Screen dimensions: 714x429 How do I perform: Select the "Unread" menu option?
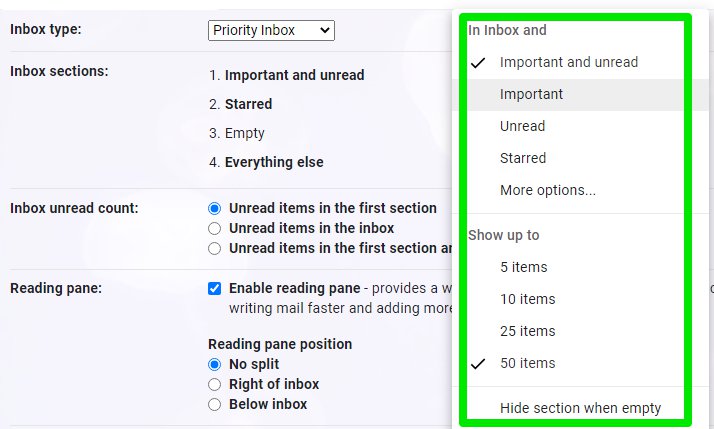point(522,126)
